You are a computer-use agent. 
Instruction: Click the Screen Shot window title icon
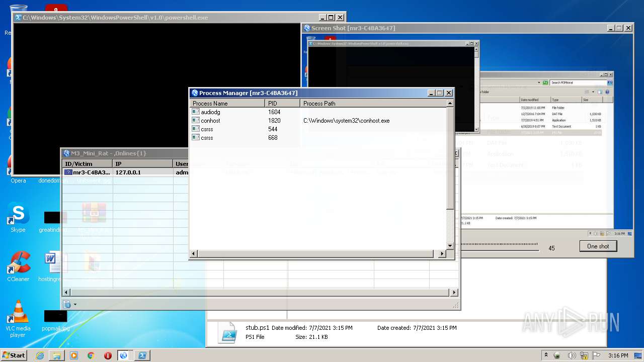point(307,28)
